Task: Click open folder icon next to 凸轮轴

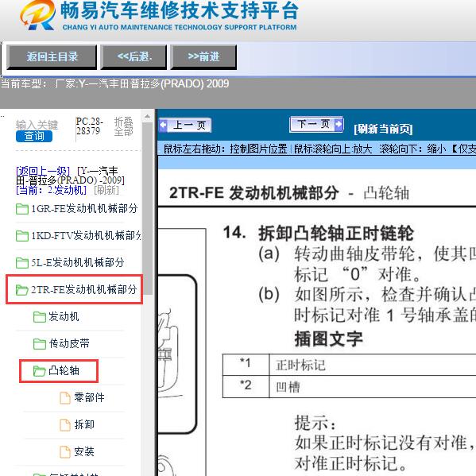Action: tap(40, 370)
